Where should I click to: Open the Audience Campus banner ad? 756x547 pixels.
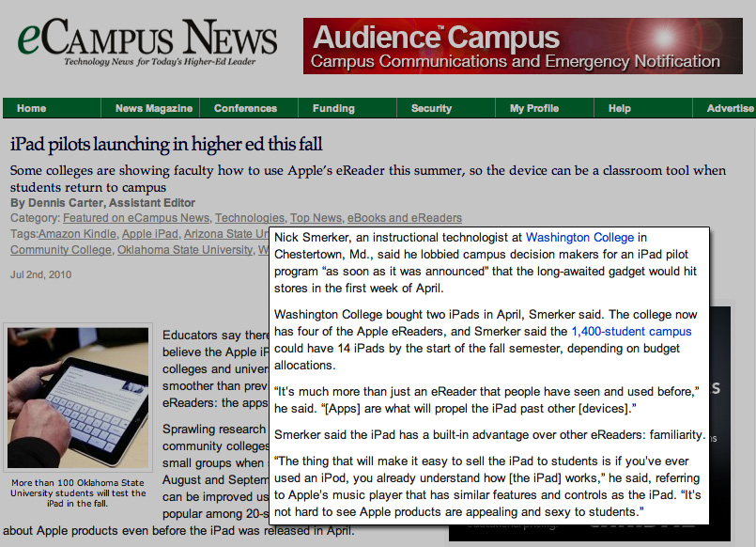click(522, 47)
